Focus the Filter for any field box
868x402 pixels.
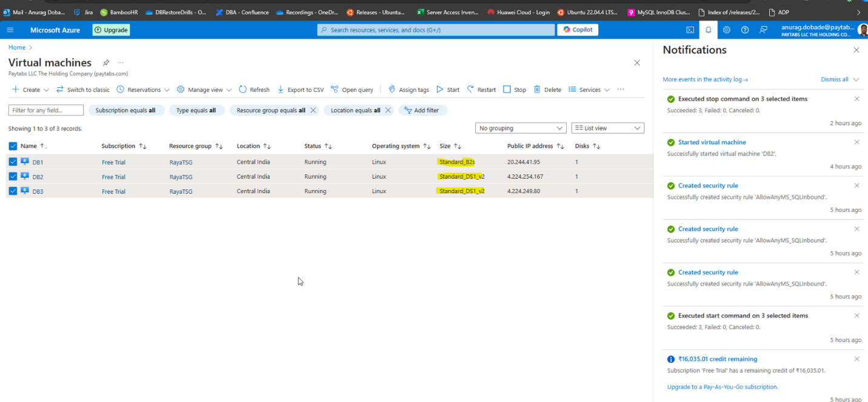click(x=46, y=110)
